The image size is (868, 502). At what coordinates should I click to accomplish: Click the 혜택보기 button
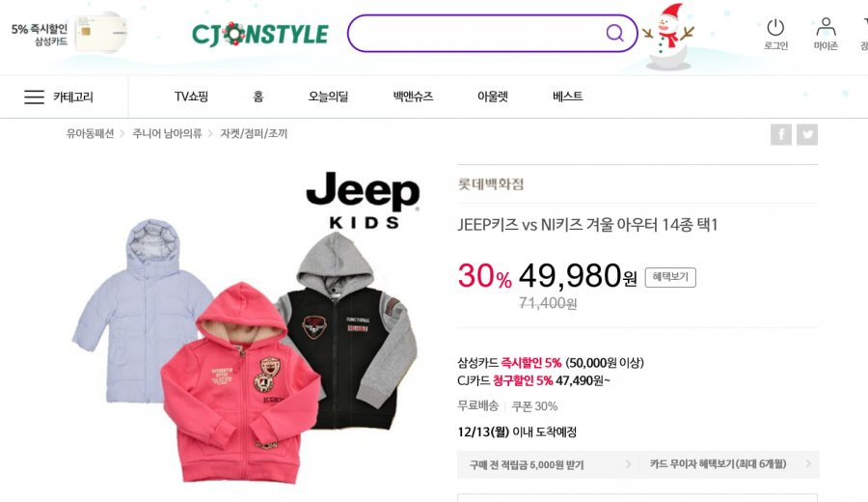point(670,277)
